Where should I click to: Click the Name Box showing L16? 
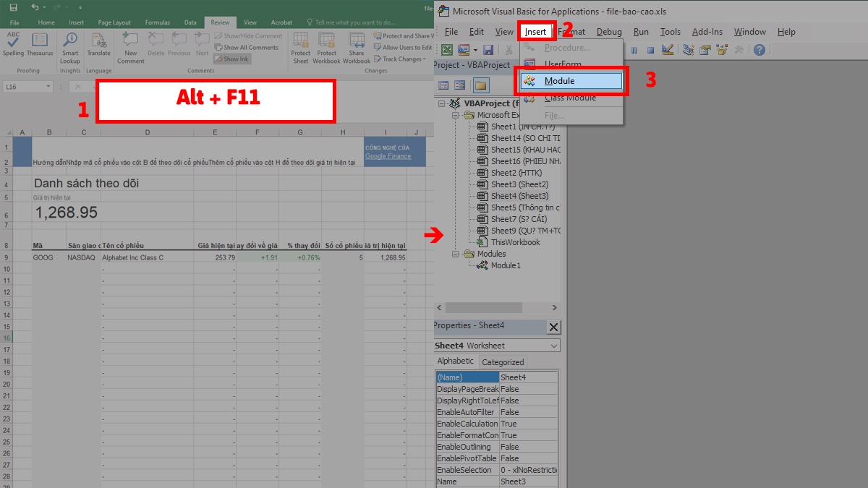[x=27, y=85]
